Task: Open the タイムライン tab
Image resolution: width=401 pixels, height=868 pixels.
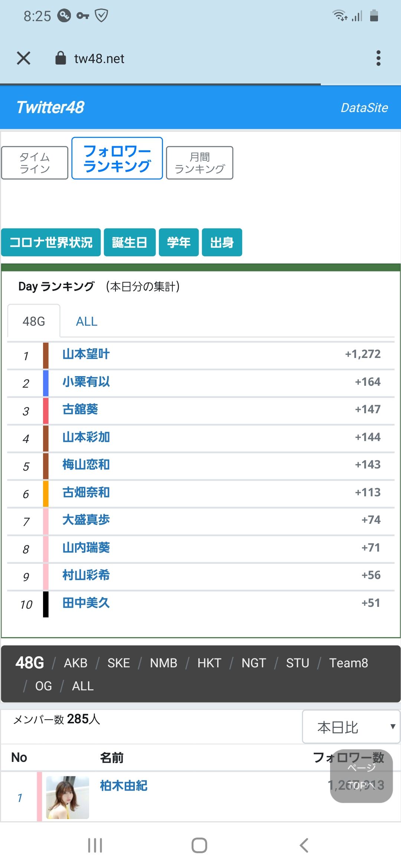Action: tap(35, 163)
